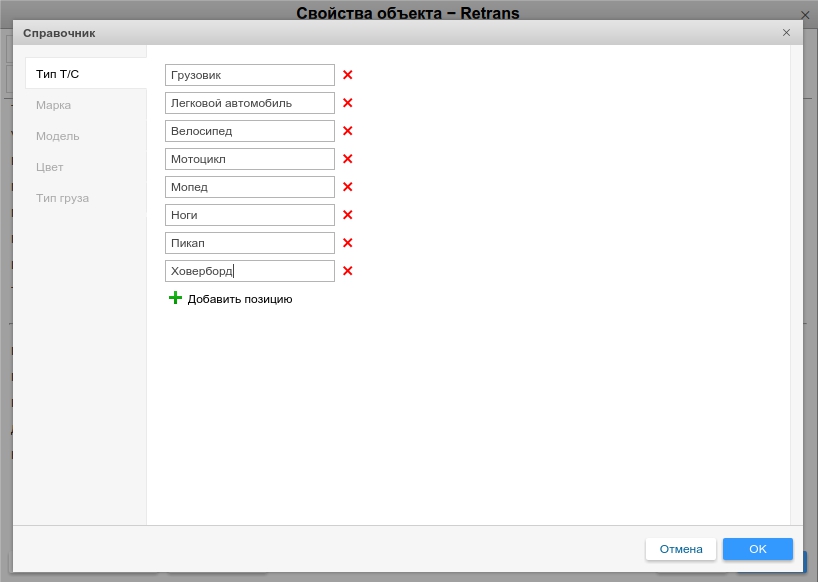Select the Тип Т/С tab
Image resolution: width=818 pixels, height=582 pixels.
[x=58, y=74]
